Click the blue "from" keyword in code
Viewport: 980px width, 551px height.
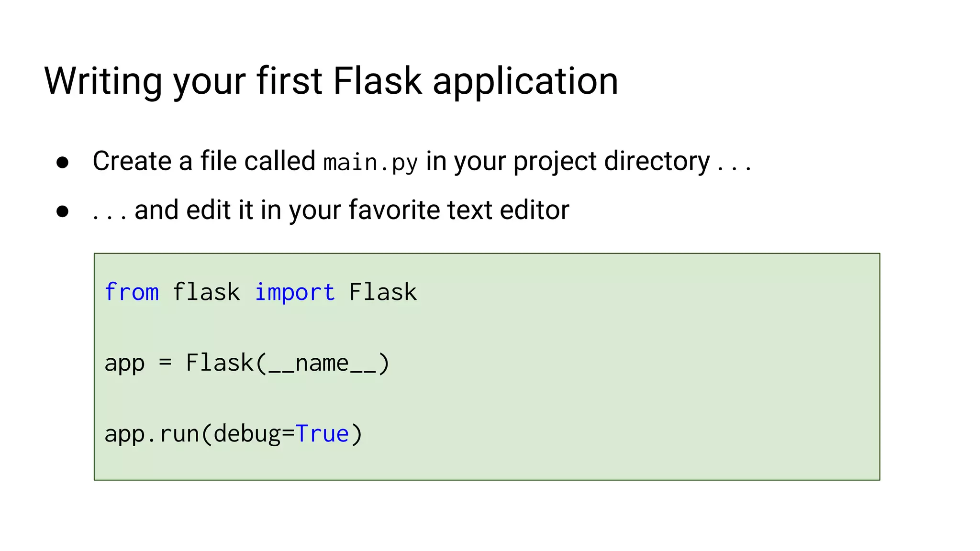[132, 292]
